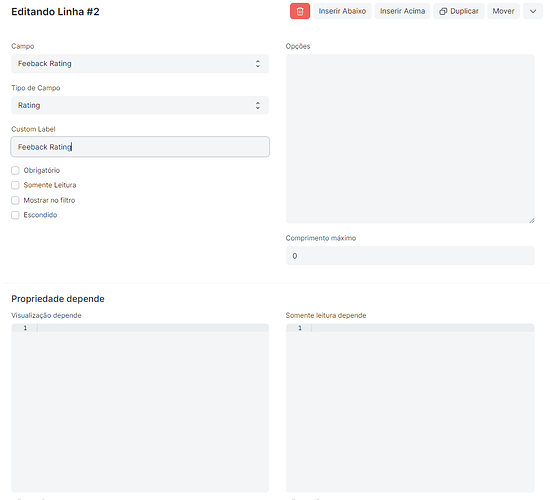The width and height of the screenshot is (550, 500).
Task: Focus the Custom Label input field
Action: pos(140,147)
